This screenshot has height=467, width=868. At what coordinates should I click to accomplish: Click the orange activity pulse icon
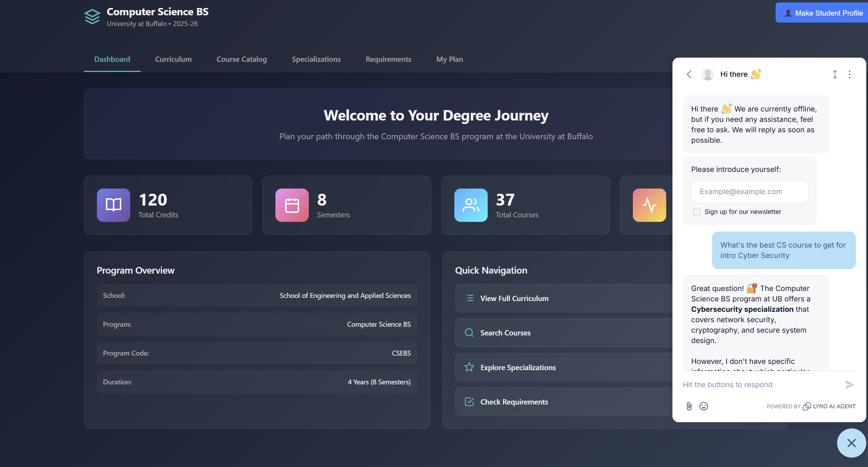point(649,205)
